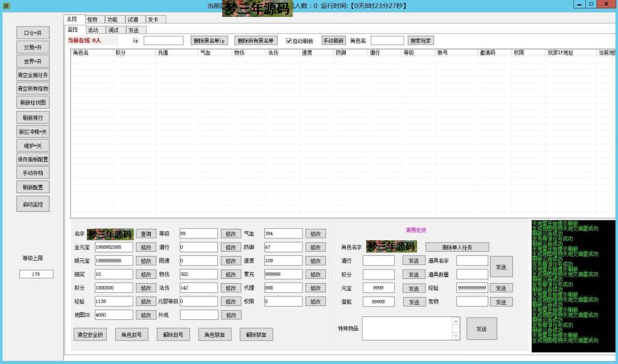Screen dimensions: 618x364
Task: Click the 角色禁言 button
Action: pyautogui.click(x=214, y=334)
